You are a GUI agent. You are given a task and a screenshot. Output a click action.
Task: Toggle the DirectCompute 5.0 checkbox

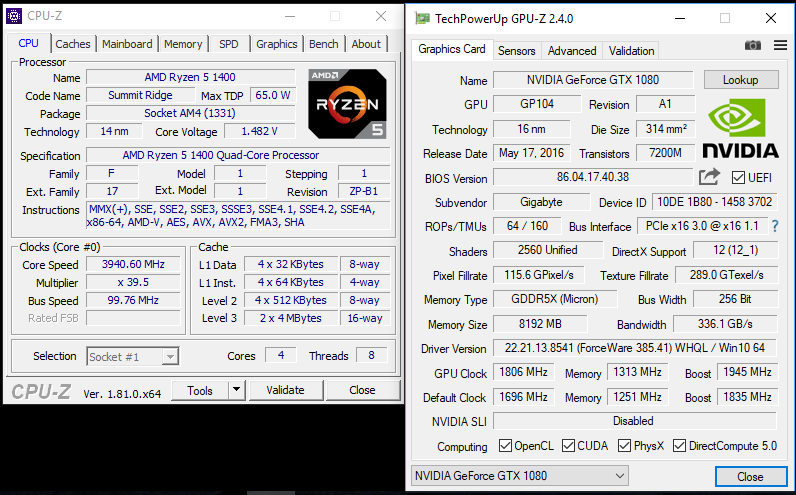679,446
